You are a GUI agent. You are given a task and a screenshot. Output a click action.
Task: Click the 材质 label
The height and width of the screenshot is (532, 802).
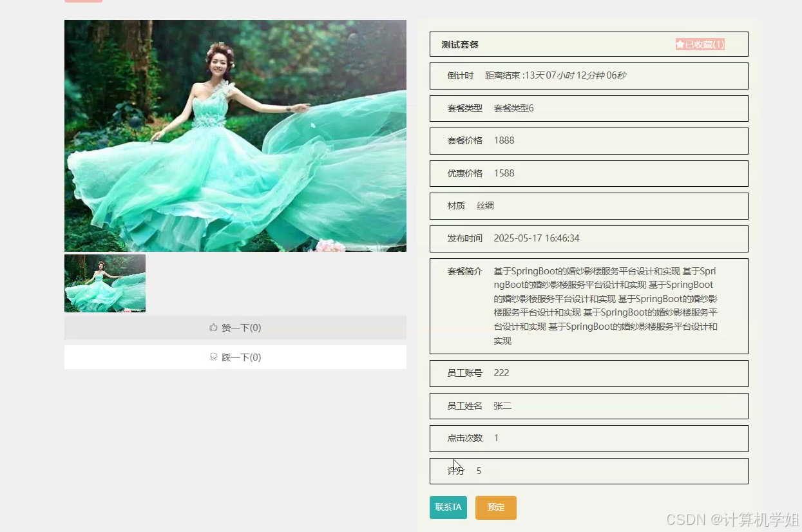456,205
